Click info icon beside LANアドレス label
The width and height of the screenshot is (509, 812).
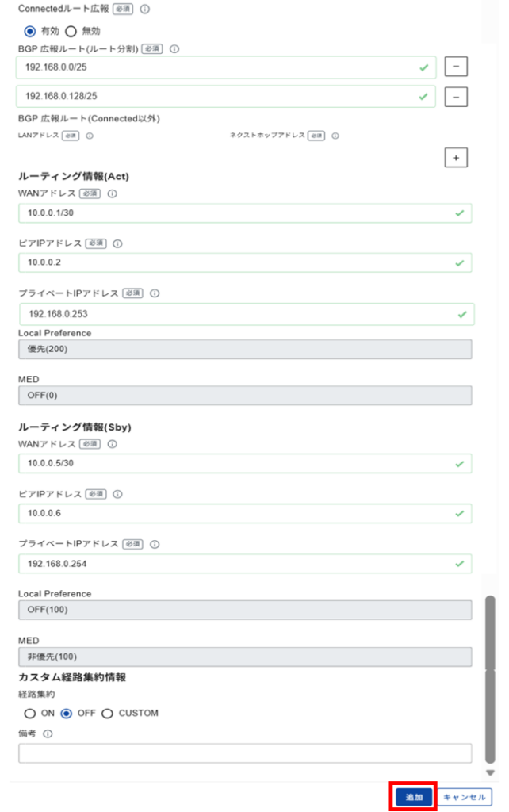[x=90, y=136]
